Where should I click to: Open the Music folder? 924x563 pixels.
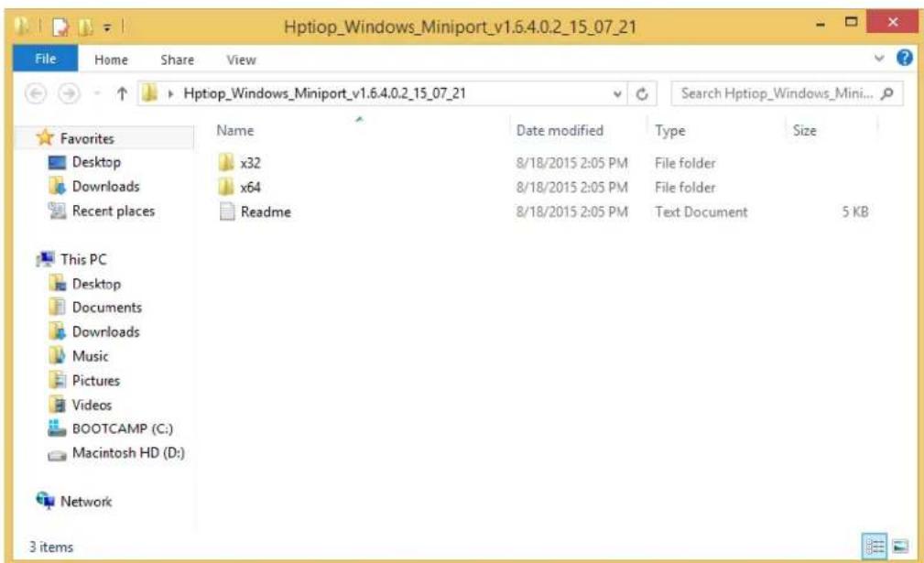tap(90, 356)
